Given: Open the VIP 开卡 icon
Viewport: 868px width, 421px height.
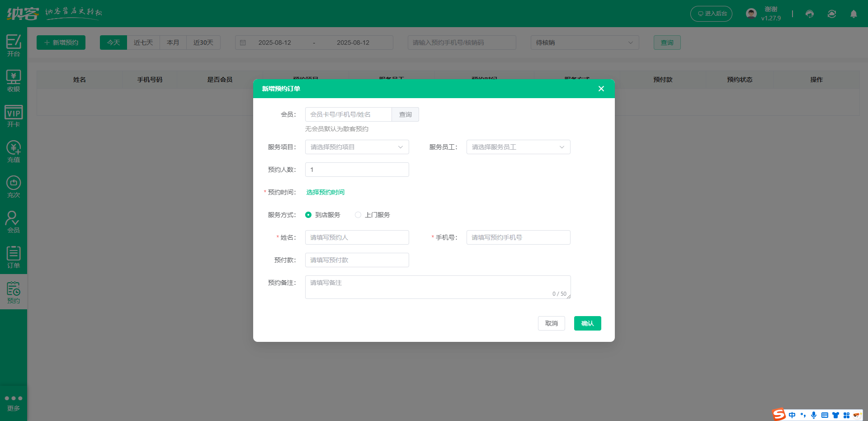Looking at the screenshot, I should click(x=14, y=116).
